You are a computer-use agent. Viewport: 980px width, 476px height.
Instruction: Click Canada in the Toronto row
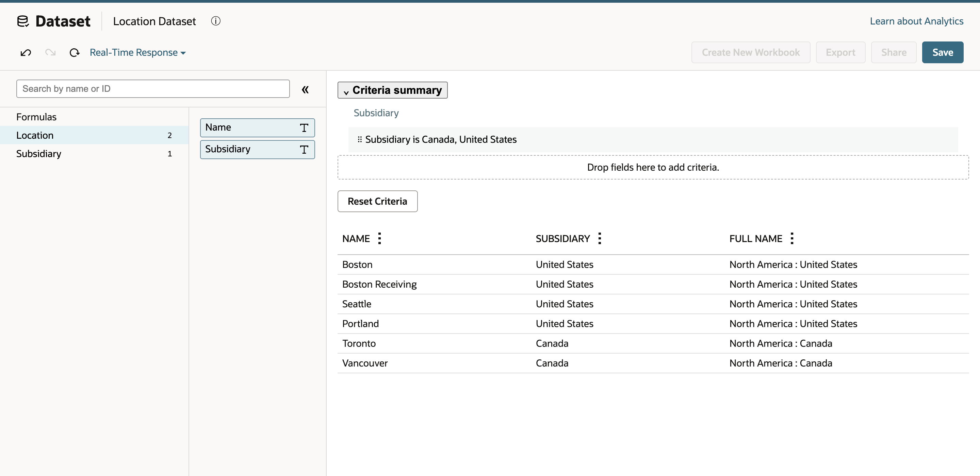(552, 344)
